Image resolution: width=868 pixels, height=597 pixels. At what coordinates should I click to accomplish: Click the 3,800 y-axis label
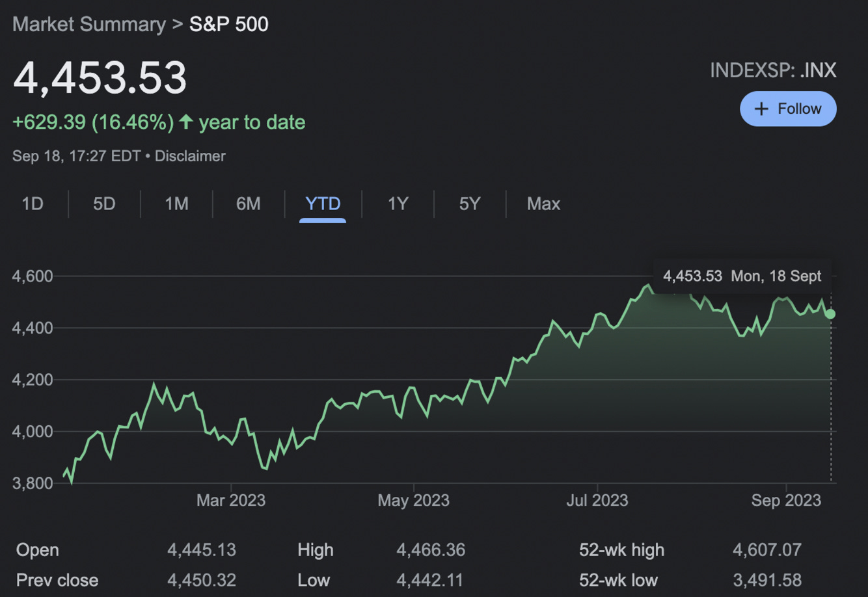coord(32,483)
